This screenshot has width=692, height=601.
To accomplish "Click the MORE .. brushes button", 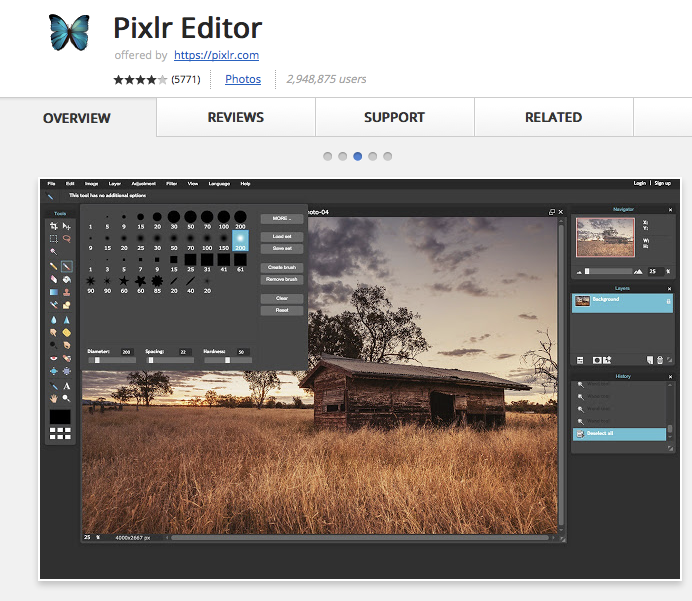I will point(282,218).
